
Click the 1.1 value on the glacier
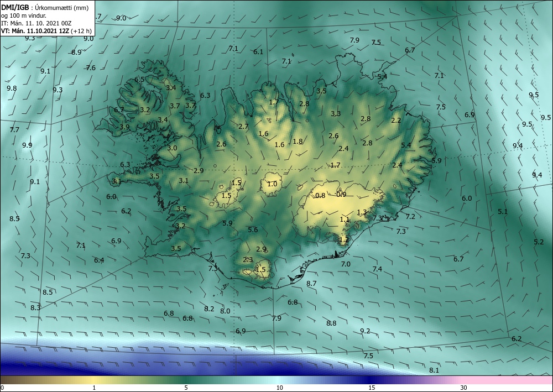click(345, 219)
